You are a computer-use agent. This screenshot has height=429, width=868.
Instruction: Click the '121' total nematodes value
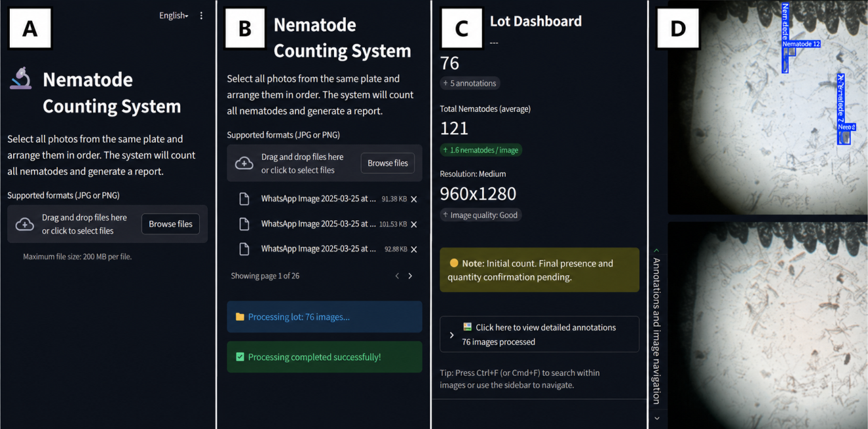[454, 128]
